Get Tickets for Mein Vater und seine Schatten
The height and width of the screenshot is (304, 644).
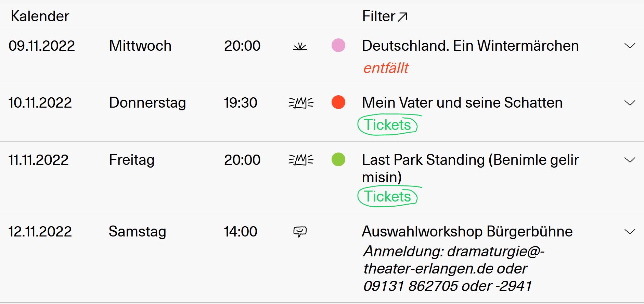(x=387, y=125)
